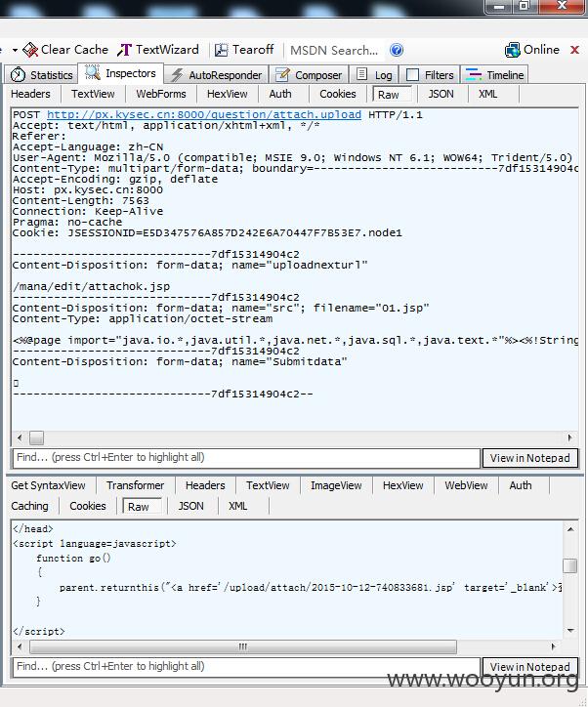Click the response Find search field
This screenshot has width=588, height=707.
coord(246,666)
